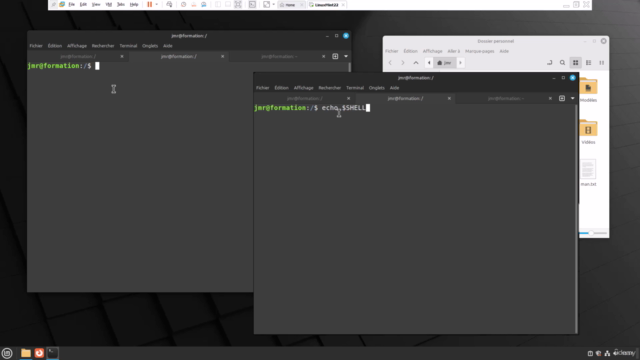The width and height of the screenshot is (640, 360).
Task: Go back in the file manager
Action: (x=390, y=63)
